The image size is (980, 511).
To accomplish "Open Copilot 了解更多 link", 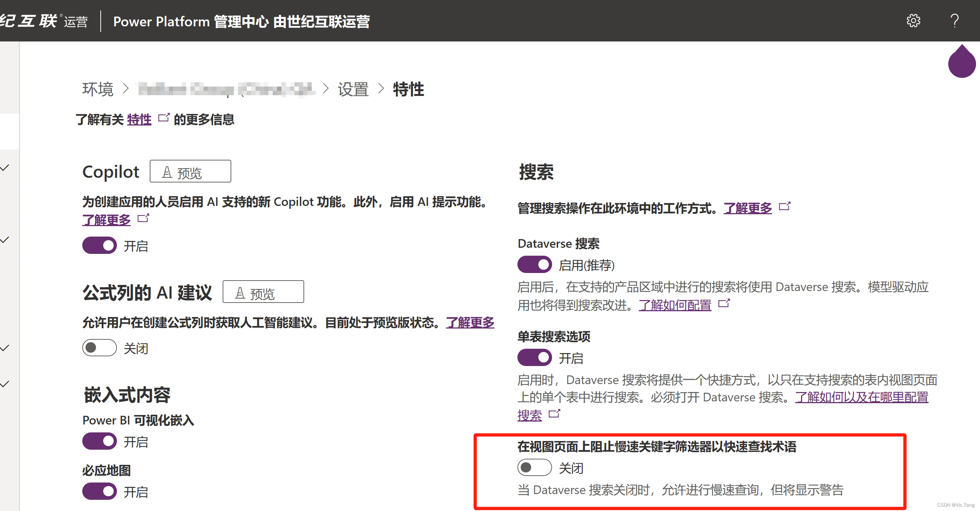I will coord(106,219).
